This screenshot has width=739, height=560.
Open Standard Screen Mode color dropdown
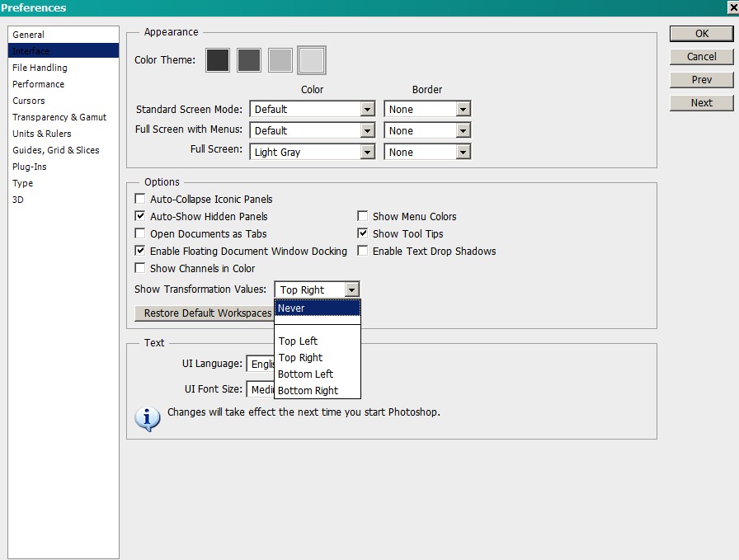[368, 110]
